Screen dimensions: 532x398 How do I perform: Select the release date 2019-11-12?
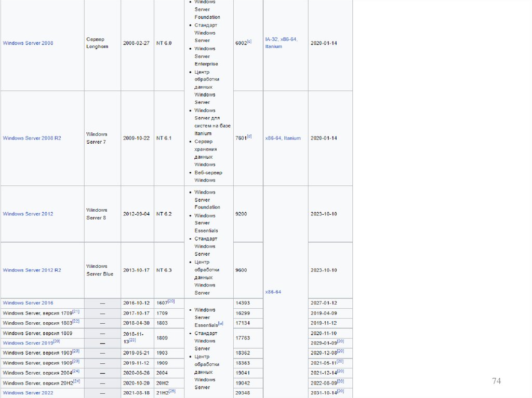(137, 363)
